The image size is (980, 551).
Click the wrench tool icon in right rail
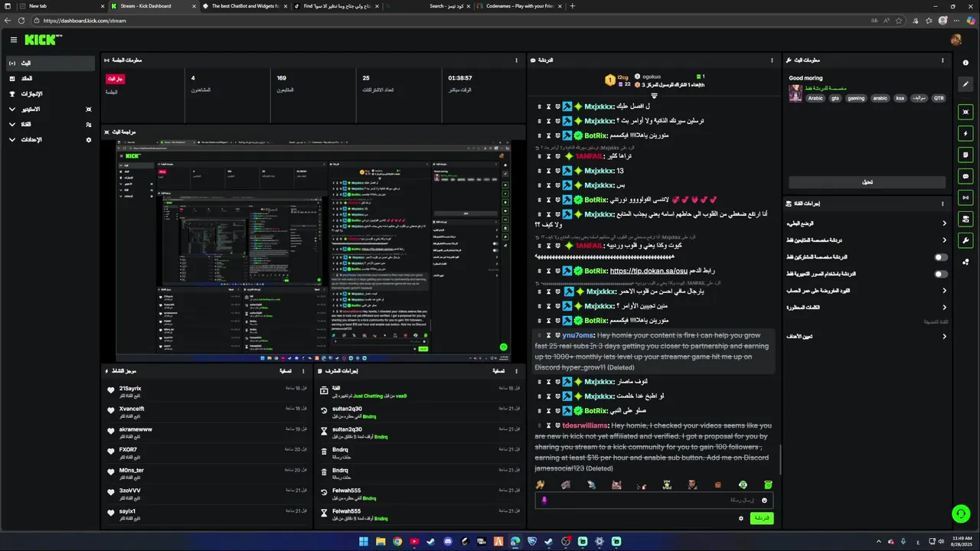coord(965,240)
